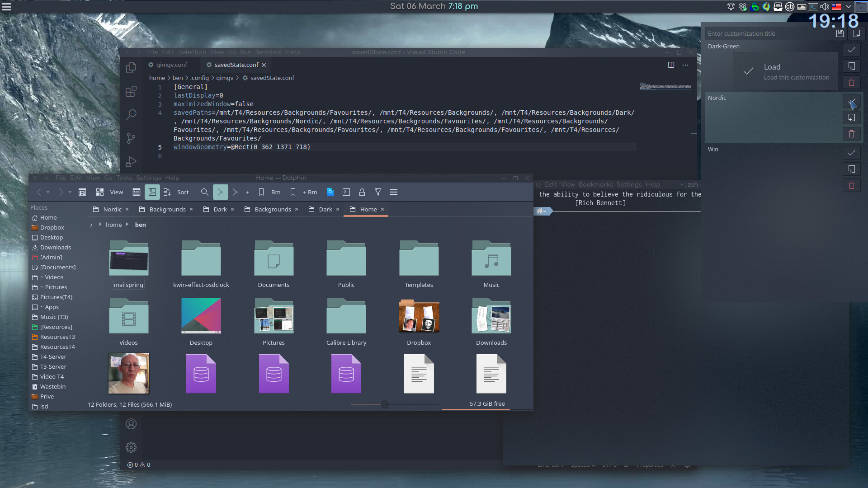Toggle the lock panels padlock in Dolphin

pos(362,192)
